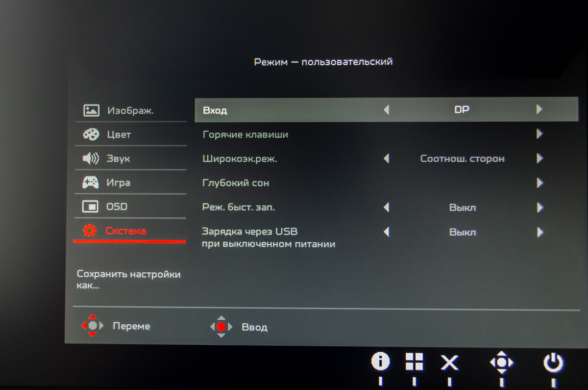The image size is (588, 390).
Task: Click left arrow for Вход
Action: 386,110
